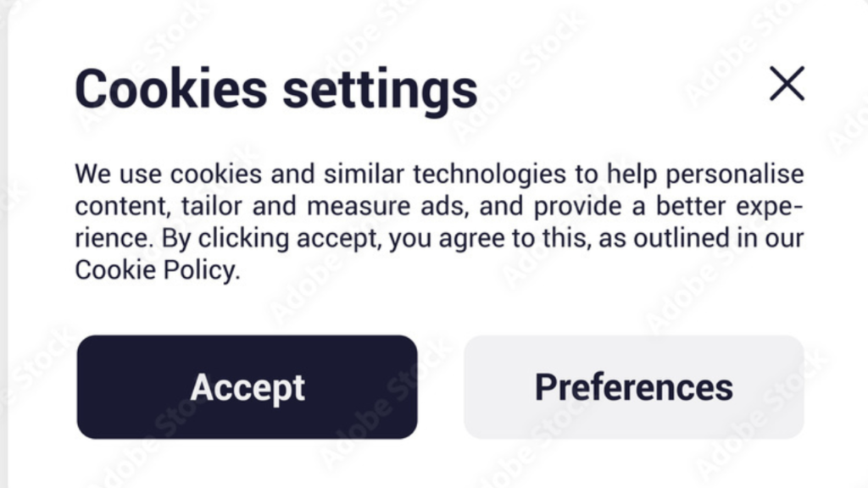Click the words "help personalise"
The image size is (868, 488).
point(705,175)
